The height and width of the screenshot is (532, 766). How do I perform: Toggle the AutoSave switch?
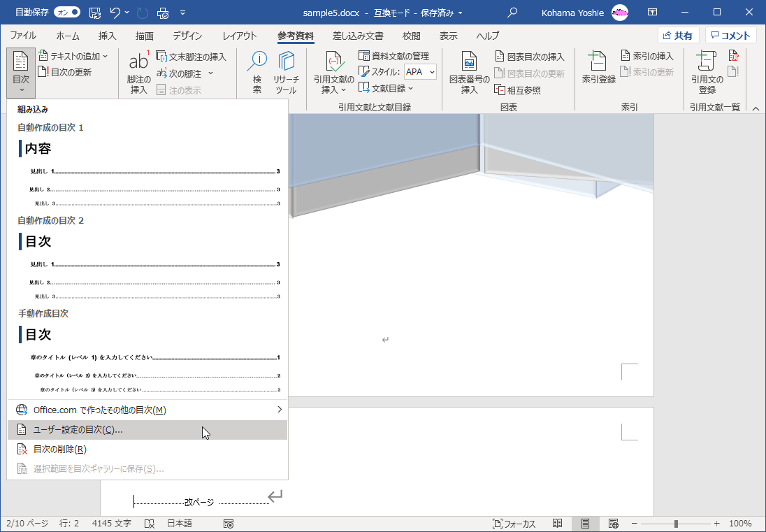click(67, 12)
